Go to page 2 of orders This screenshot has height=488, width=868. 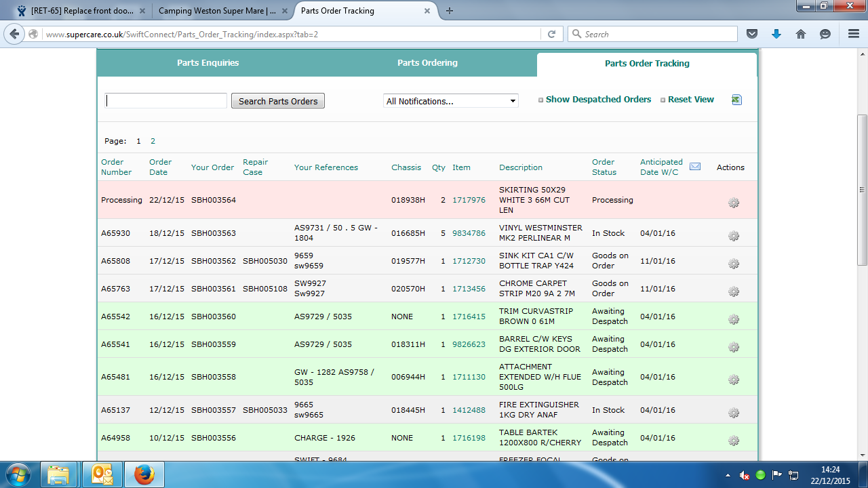coord(153,141)
